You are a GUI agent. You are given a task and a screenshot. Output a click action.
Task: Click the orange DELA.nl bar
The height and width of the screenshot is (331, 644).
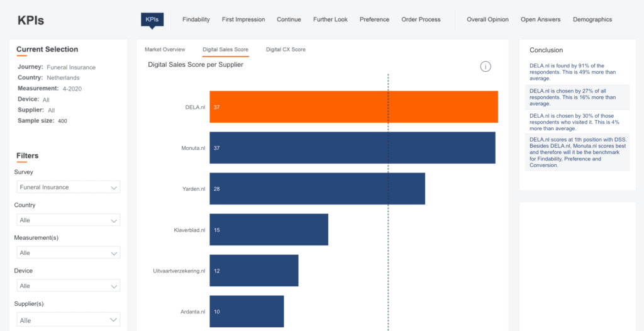[x=353, y=107]
